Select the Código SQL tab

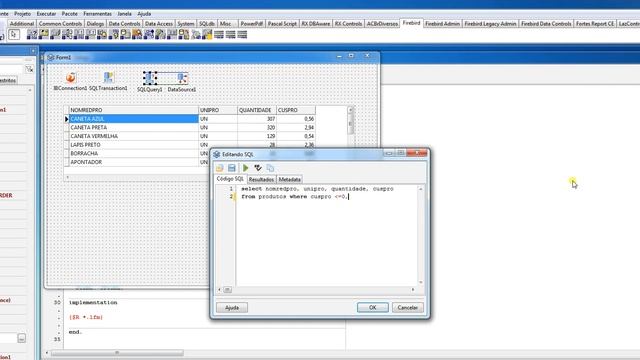230,179
